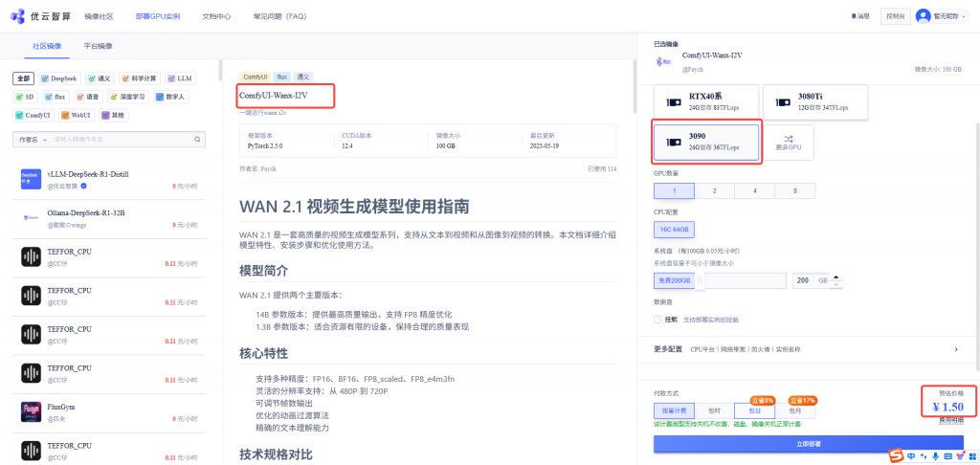980x465 pixels.
Task: Filter by ComfyUI tag in sidebar
Action: (x=33, y=116)
